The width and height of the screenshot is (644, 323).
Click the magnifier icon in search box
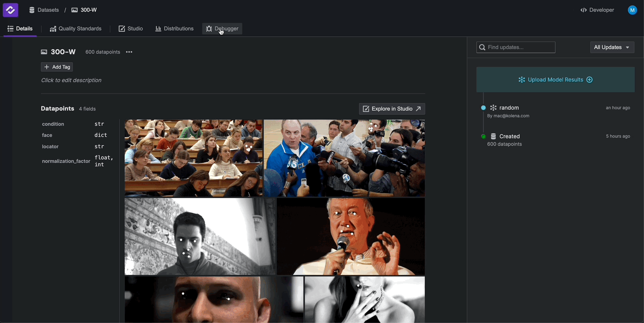(x=482, y=47)
